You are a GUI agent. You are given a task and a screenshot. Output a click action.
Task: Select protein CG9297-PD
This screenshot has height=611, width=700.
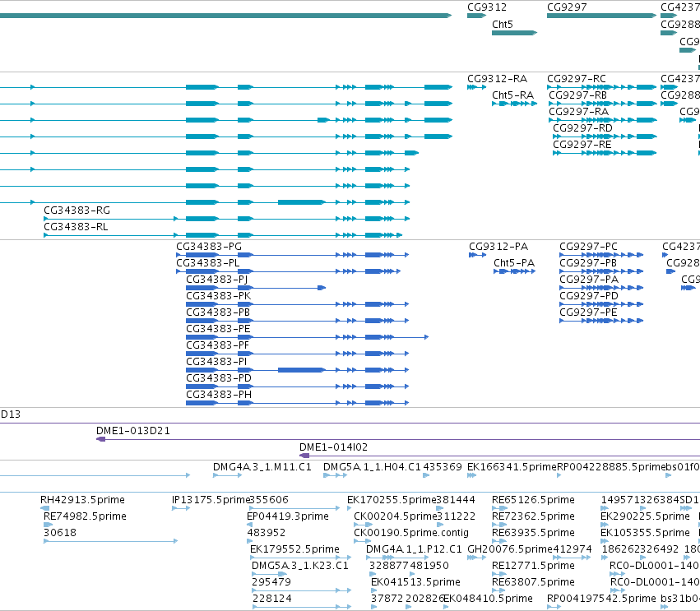point(589,296)
